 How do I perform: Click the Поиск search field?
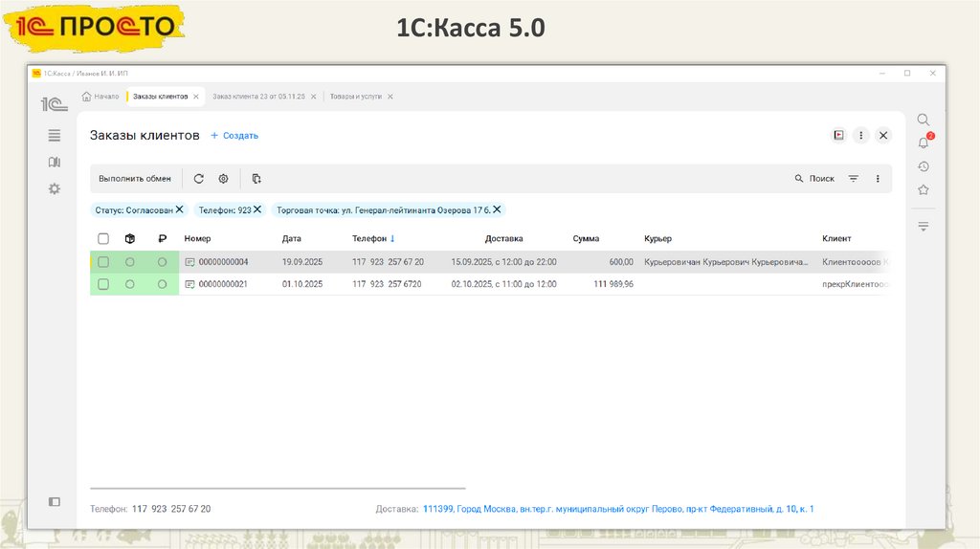[814, 179]
